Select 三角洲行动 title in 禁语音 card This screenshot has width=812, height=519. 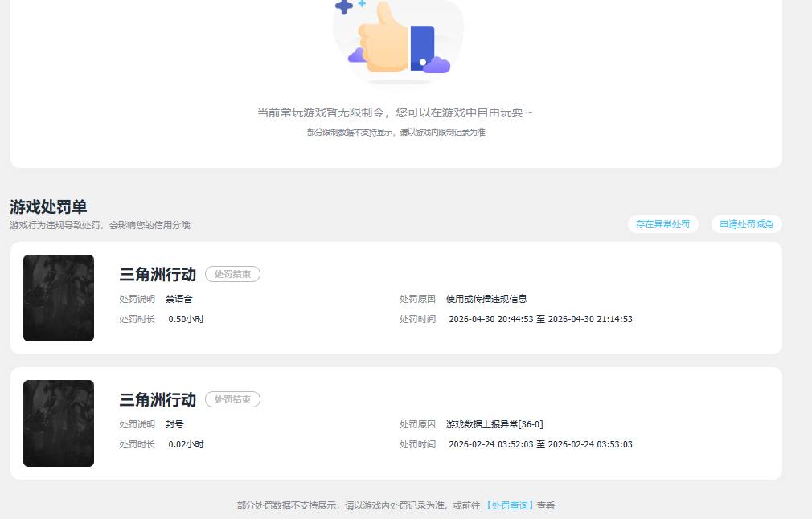158,274
